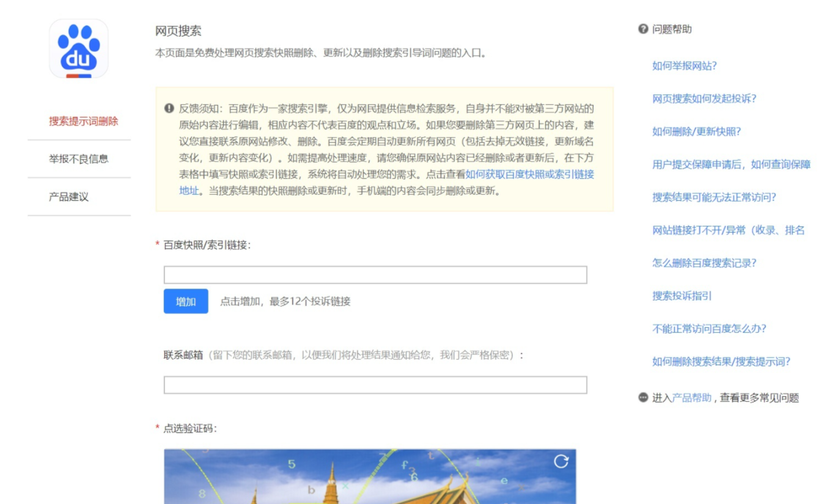
Task: Select 搜索提示词删除 in sidebar
Action: (84, 121)
